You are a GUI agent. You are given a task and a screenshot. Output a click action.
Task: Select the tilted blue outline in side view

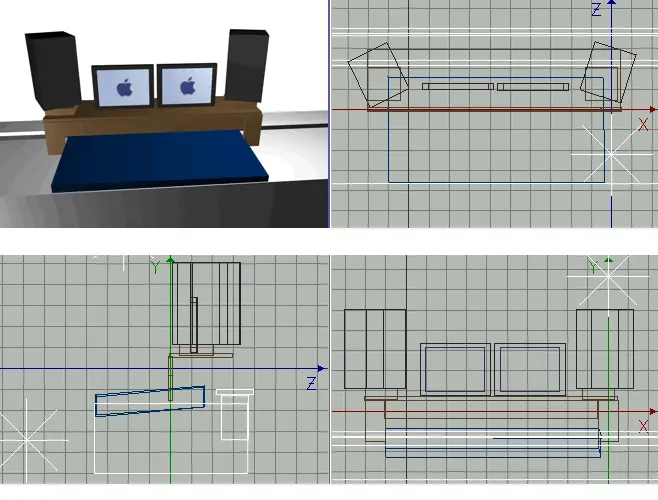[150, 401]
